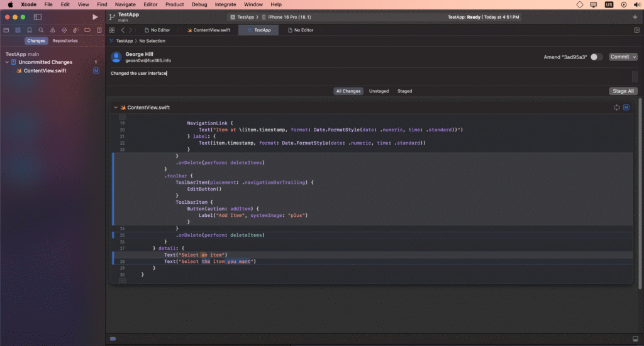Open the Project navigator folder icon
644x346 pixels.
click(x=6, y=30)
